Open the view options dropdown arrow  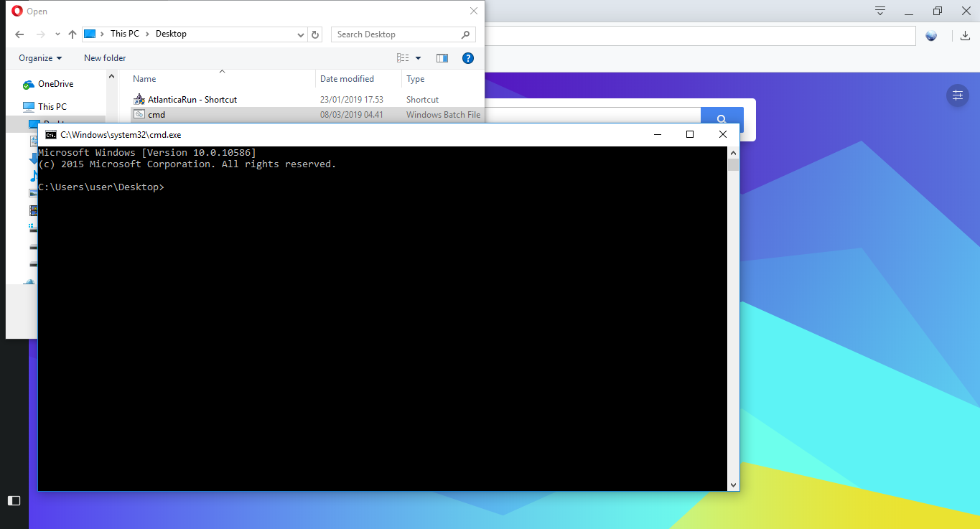419,58
